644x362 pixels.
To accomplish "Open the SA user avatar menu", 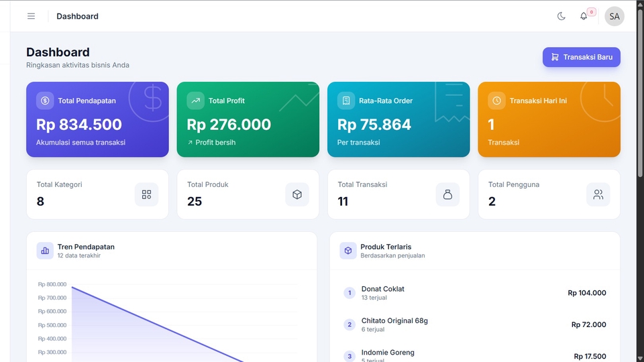I will click(x=614, y=16).
